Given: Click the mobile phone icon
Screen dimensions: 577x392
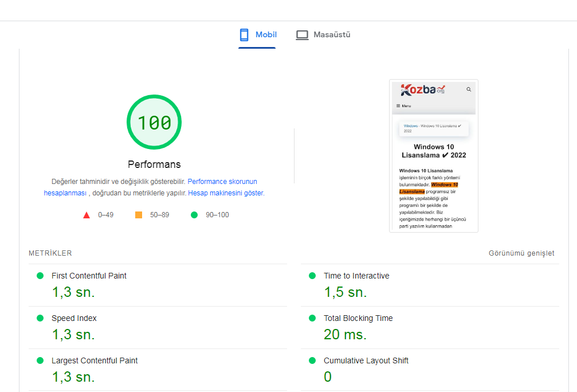Looking at the screenshot, I should point(244,35).
